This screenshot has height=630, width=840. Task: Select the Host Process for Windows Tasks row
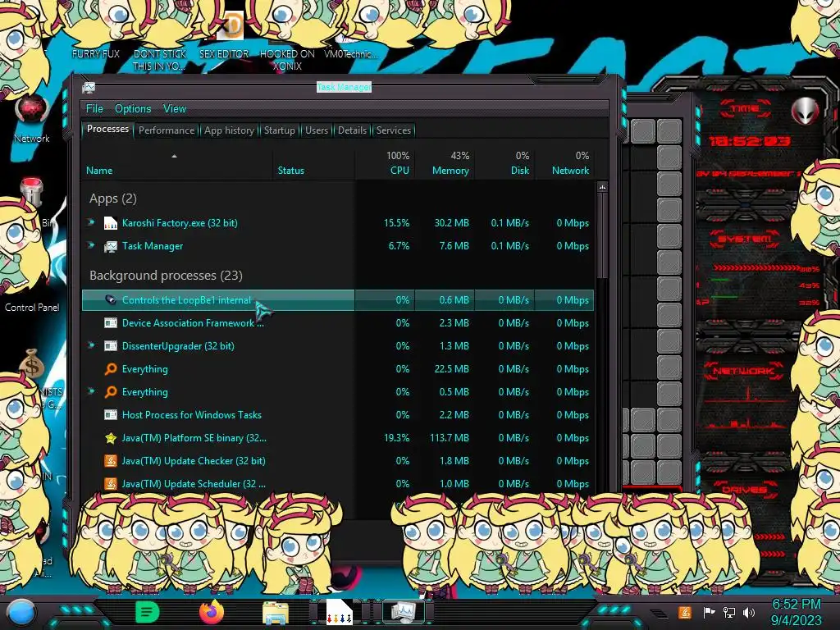[337, 414]
